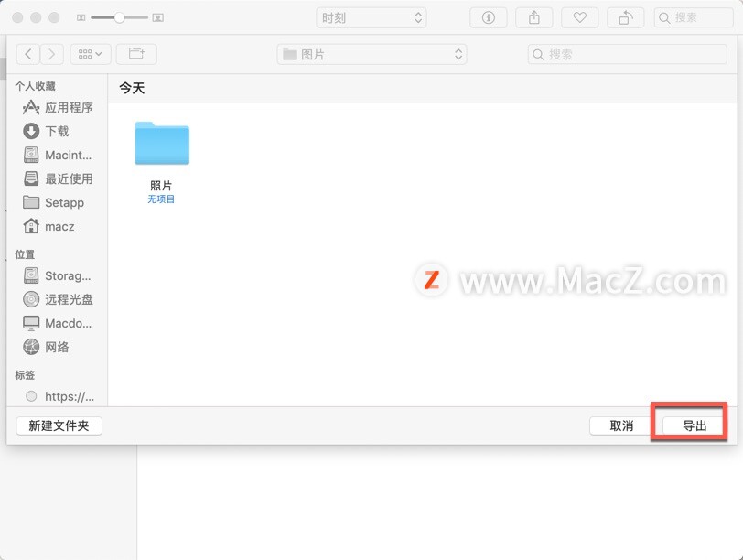Click the 最近使用 recents icon
The height and width of the screenshot is (560, 743).
31,178
